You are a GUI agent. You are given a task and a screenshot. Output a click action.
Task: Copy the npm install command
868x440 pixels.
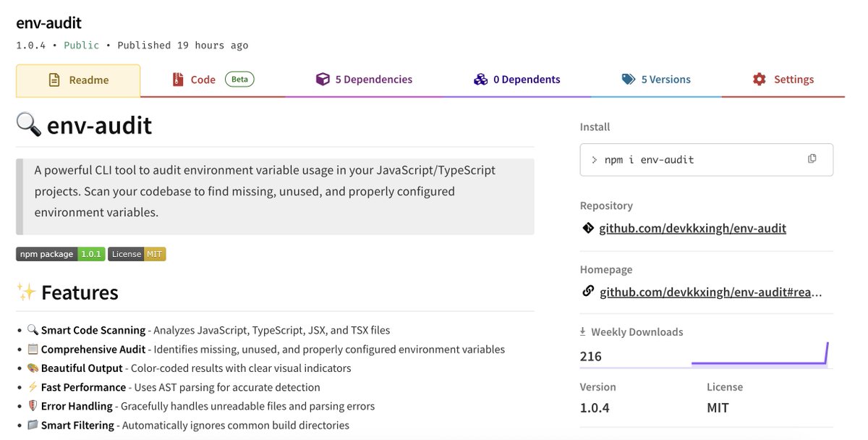[x=812, y=159]
